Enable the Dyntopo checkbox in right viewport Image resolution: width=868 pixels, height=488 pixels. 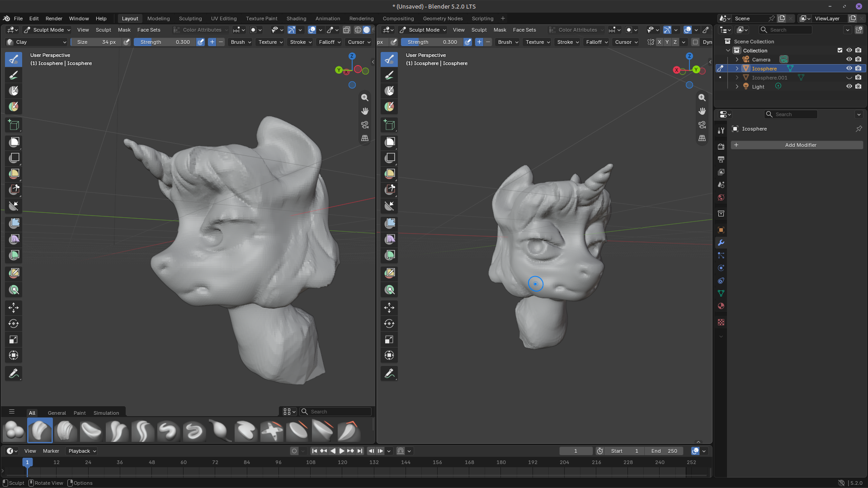pyautogui.click(x=695, y=42)
